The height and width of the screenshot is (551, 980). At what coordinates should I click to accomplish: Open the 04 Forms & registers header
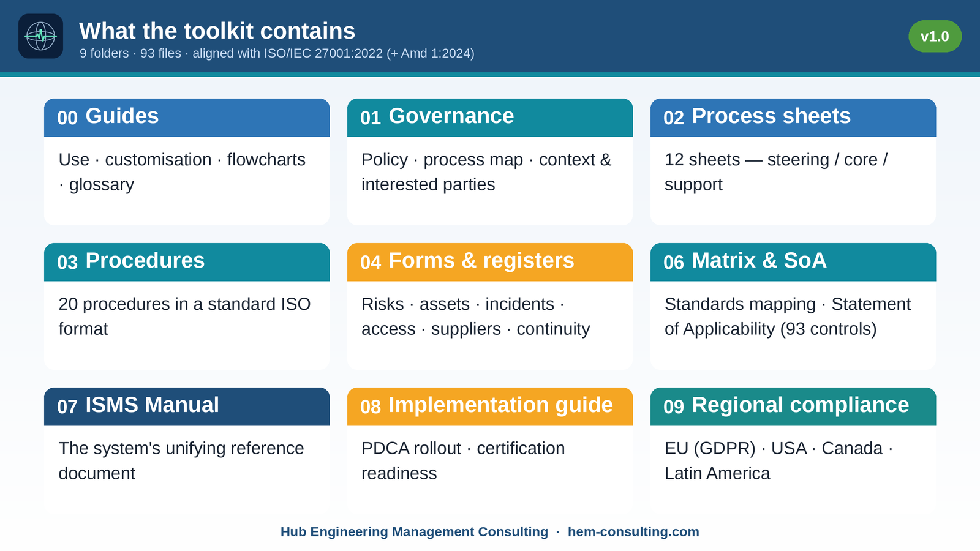(x=490, y=262)
